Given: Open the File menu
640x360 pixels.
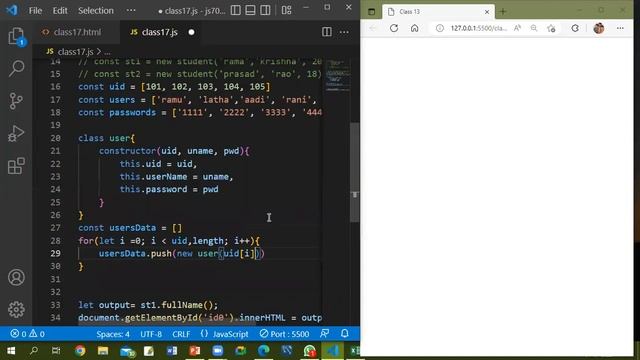Looking at the screenshot, I should pyautogui.click(x=35, y=10).
